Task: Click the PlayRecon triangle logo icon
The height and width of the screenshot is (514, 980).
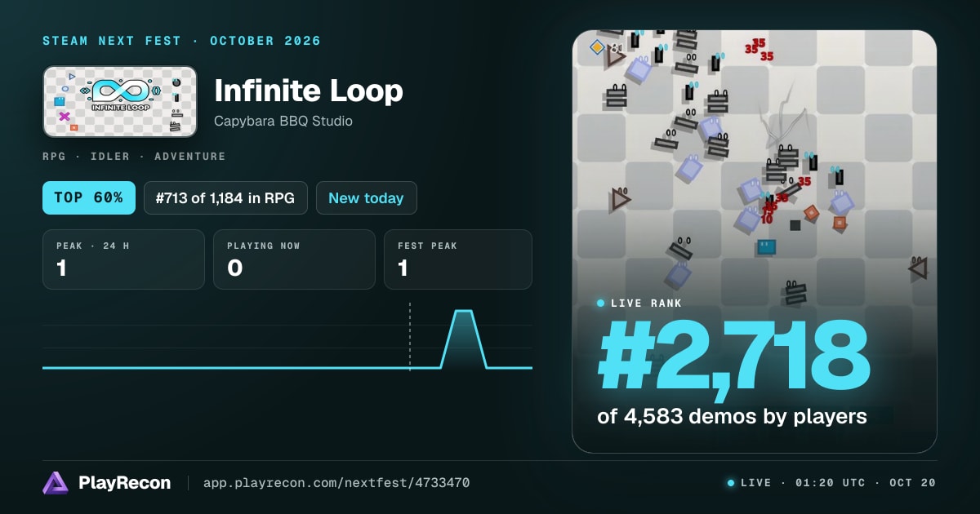Action: click(x=56, y=483)
